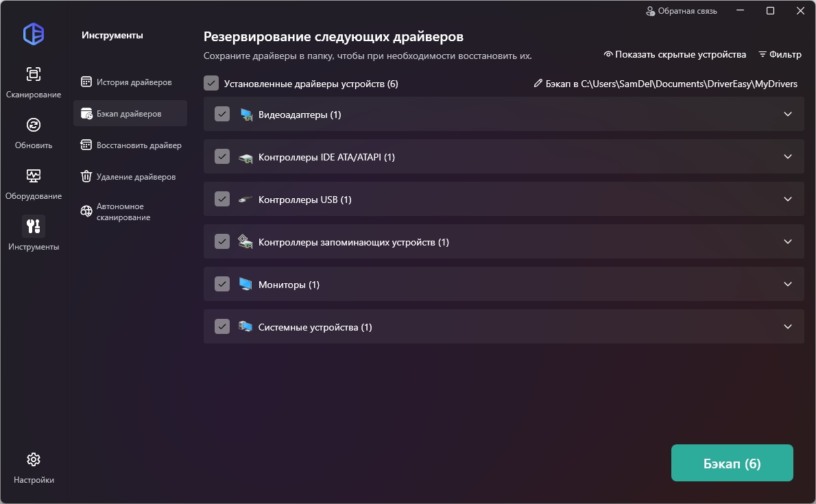Change the backup folder path link
This screenshot has height=504, width=816.
pos(665,84)
